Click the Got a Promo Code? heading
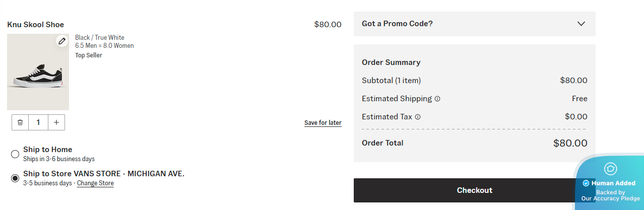Screen dimensions: 644x210 pos(397,24)
